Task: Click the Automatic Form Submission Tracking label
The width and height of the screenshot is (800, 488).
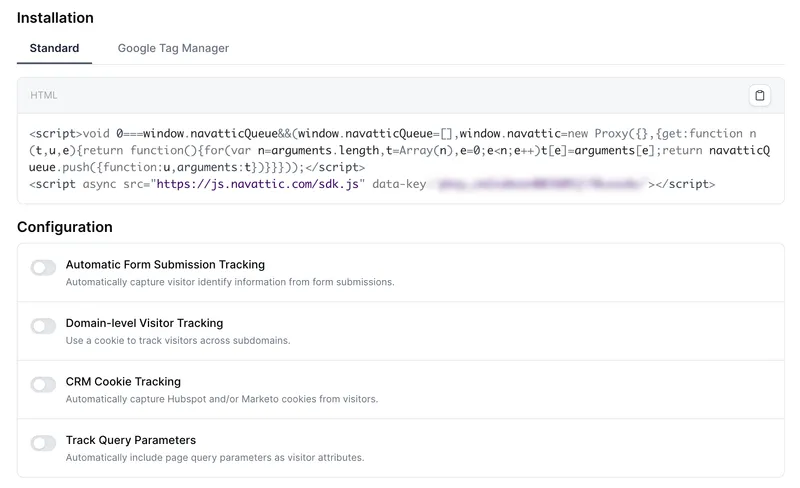Action: coord(165,265)
